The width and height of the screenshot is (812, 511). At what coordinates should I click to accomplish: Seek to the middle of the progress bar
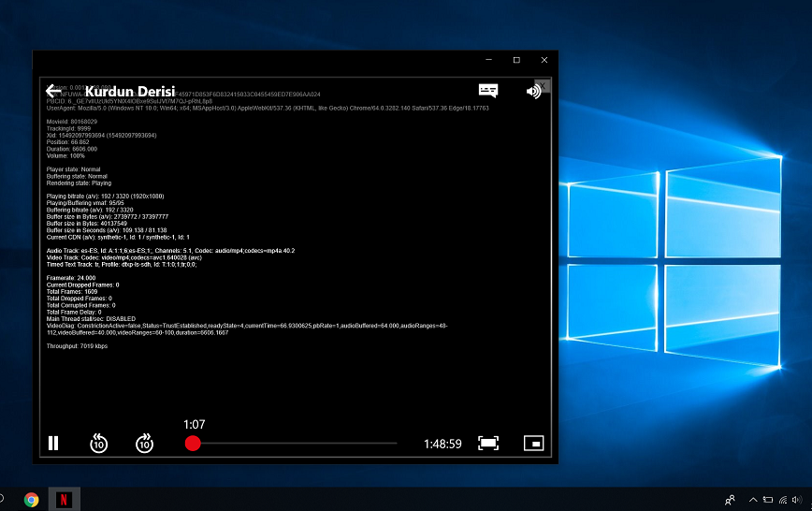pyautogui.click(x=291, y=443)
